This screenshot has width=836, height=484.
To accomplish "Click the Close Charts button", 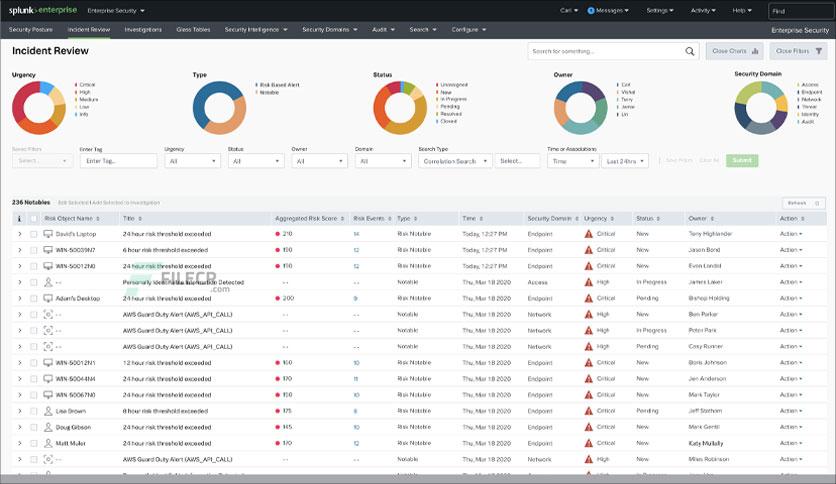I will point(735,51).
